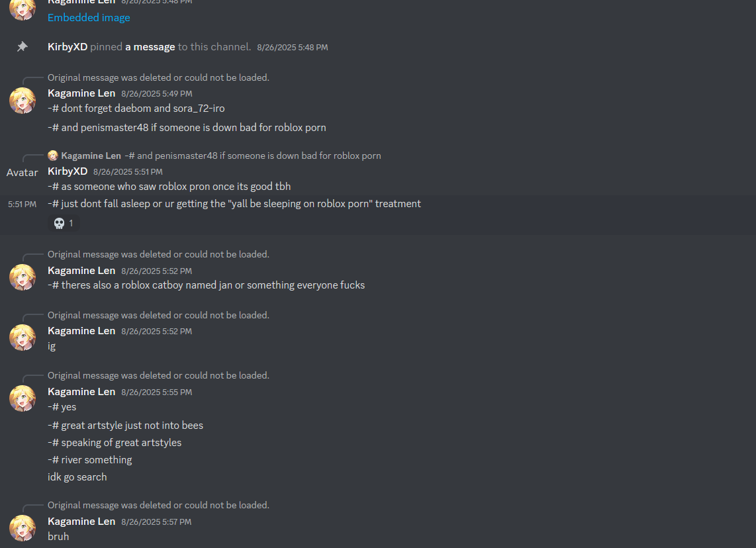
Task: Open Kagamine Len username at 5:55 PM
Action: tap(81, 391)
